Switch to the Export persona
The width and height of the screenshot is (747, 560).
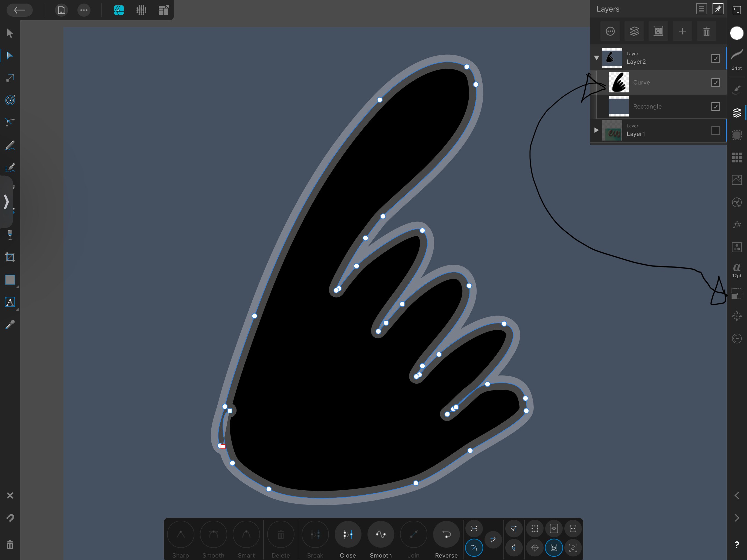point(164,10)
